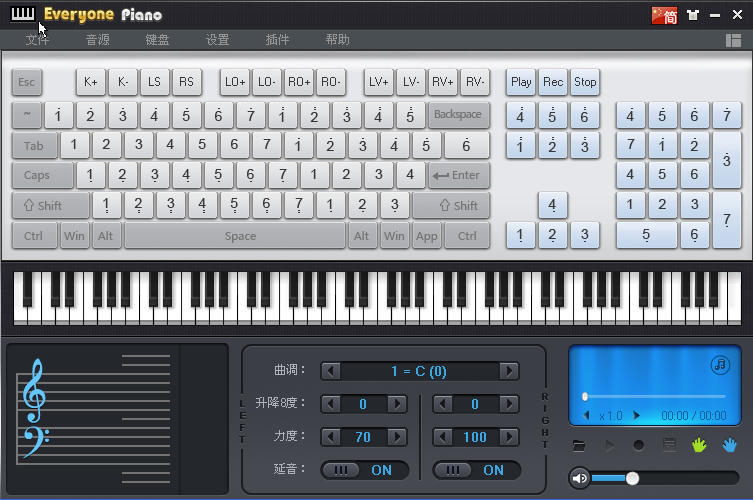This screenshot has width=753, height=500.
Task: Open the skin selector shirt icon
Action: [692, 15]
